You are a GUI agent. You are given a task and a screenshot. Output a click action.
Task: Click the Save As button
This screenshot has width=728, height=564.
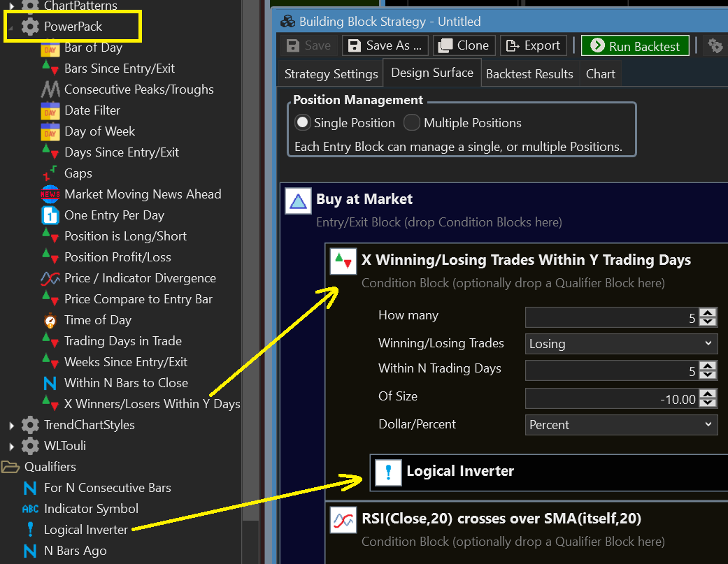point(385,46)
